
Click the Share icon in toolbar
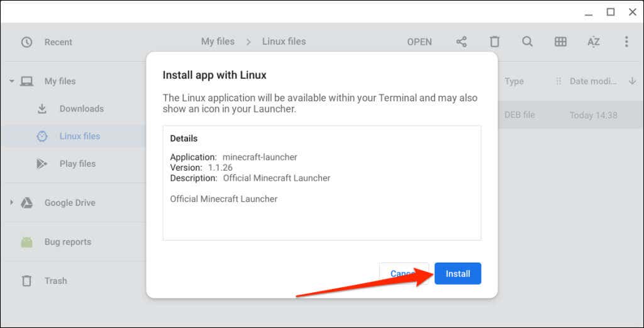point(462,42)
